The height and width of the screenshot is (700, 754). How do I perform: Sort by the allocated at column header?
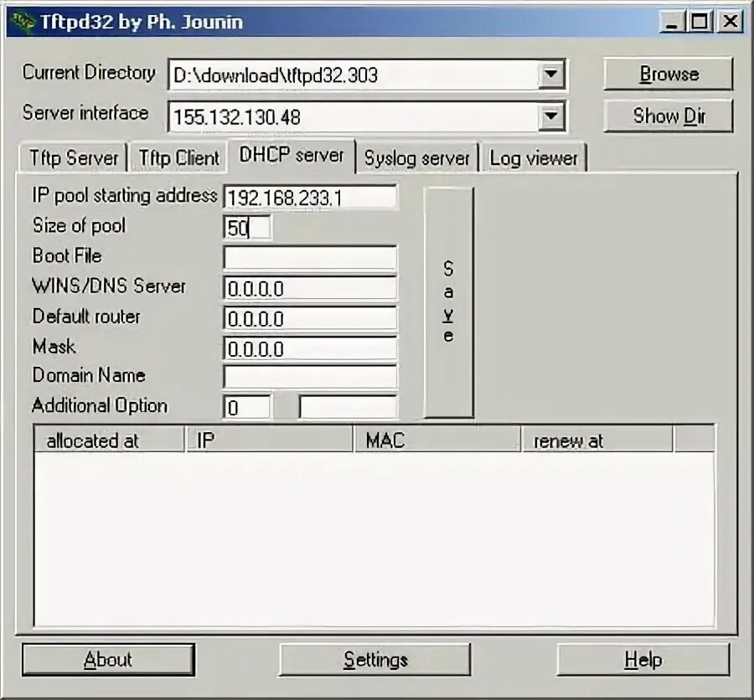(x=110, y=440)
